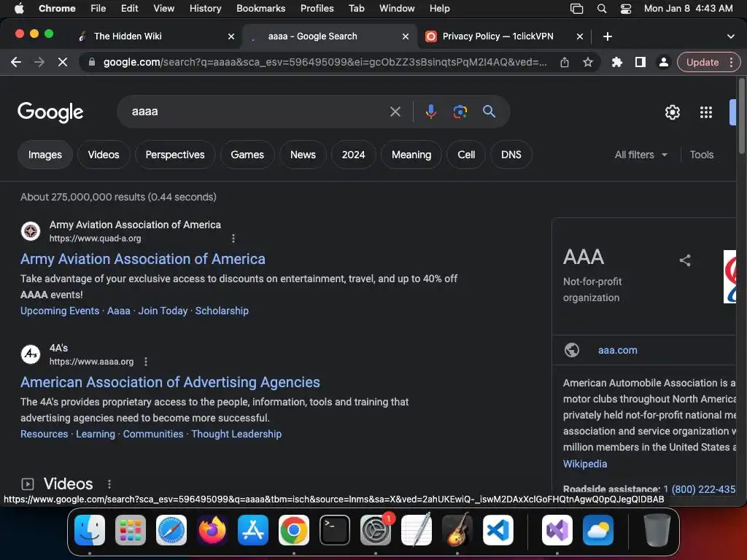This screenshot has height=560, width=747.
Task: Open a new tab with plus button
Action: 608,36
